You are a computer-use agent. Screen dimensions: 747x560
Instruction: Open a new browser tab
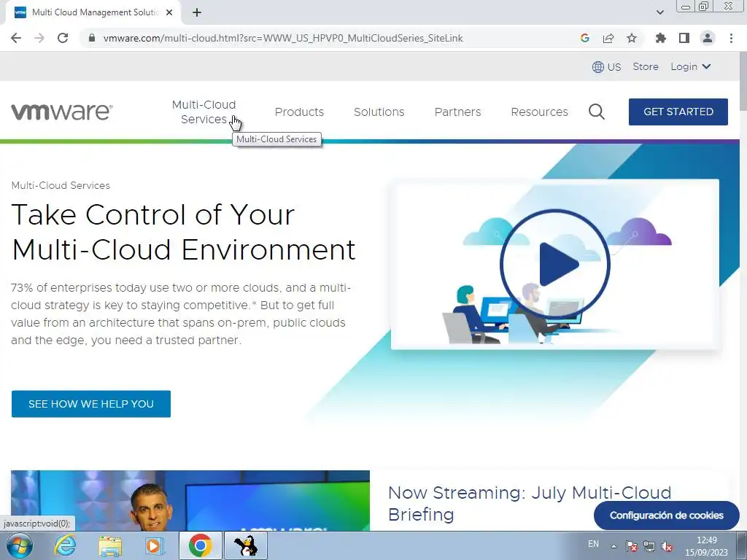point(197,12)
